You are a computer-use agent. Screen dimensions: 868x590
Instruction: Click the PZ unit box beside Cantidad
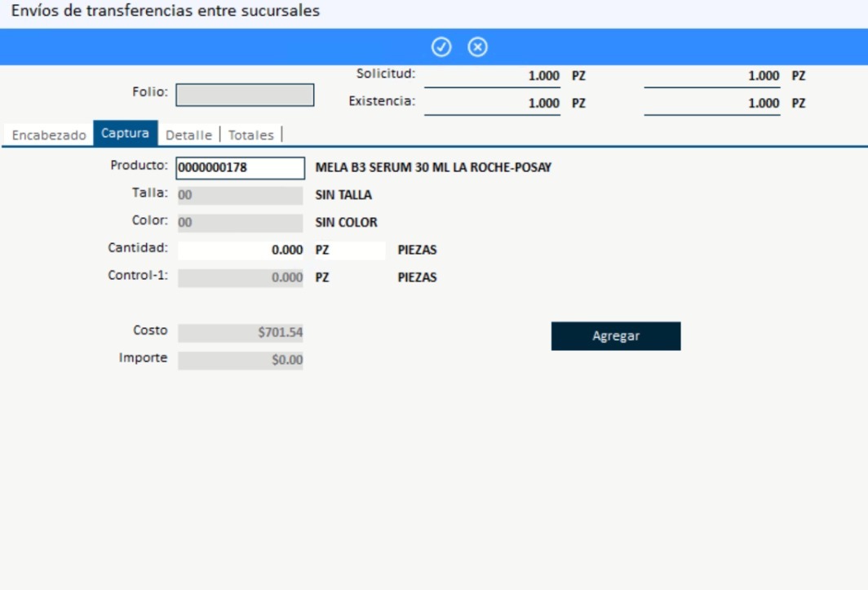[349, 251]
